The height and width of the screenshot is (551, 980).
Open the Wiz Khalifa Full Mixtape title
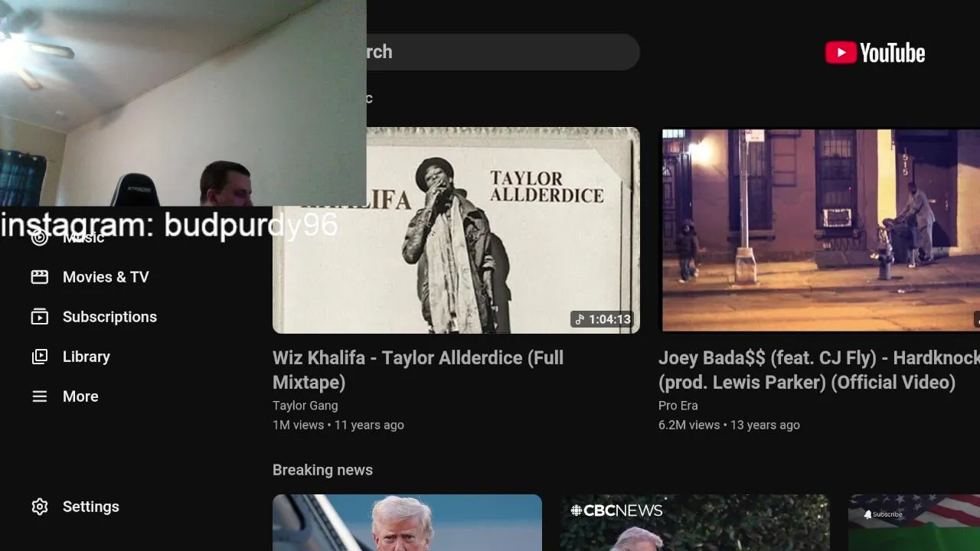(418, 370)
